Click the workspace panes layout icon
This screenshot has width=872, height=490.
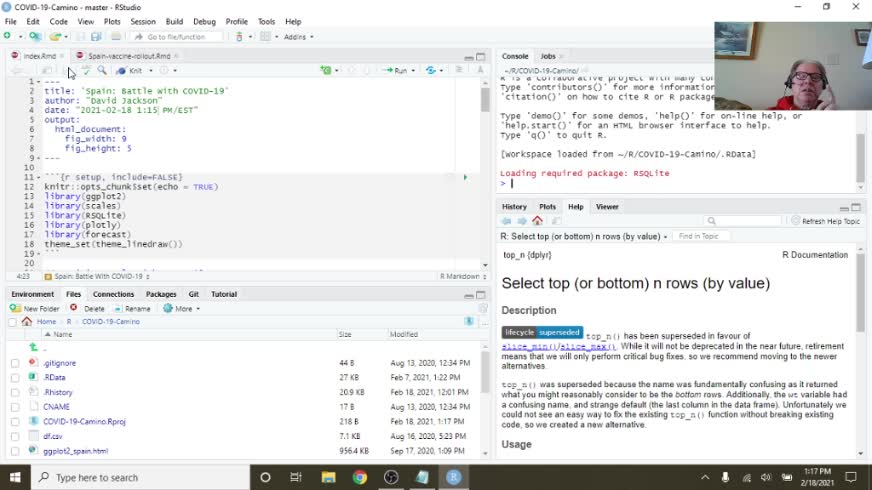click(265, 36)
